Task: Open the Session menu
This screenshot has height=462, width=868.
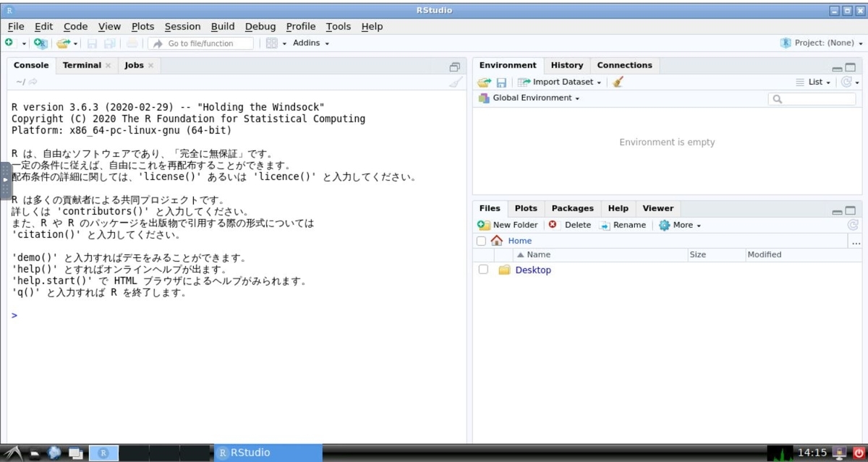Action: 182,26
